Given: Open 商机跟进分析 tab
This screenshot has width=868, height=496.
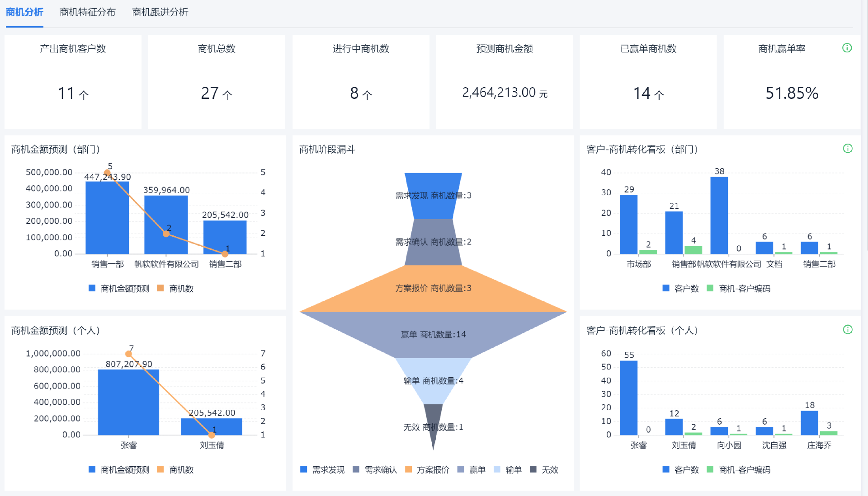Looking at the screenshot, I should [x=160, y=12].
